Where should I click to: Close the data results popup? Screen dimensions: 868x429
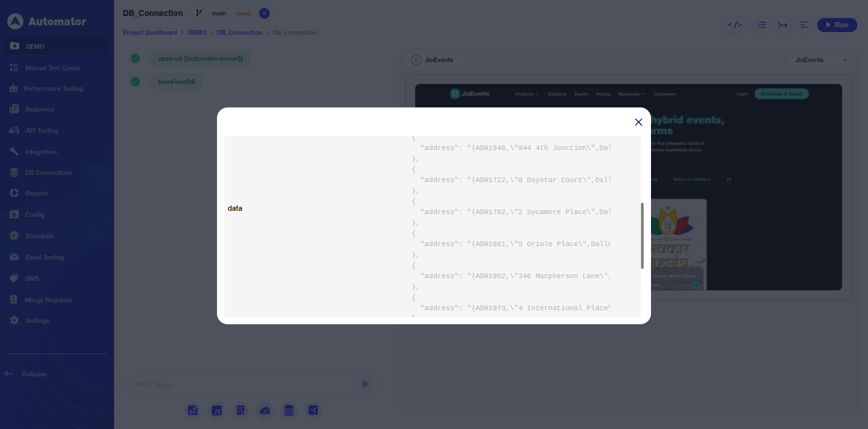638,122
